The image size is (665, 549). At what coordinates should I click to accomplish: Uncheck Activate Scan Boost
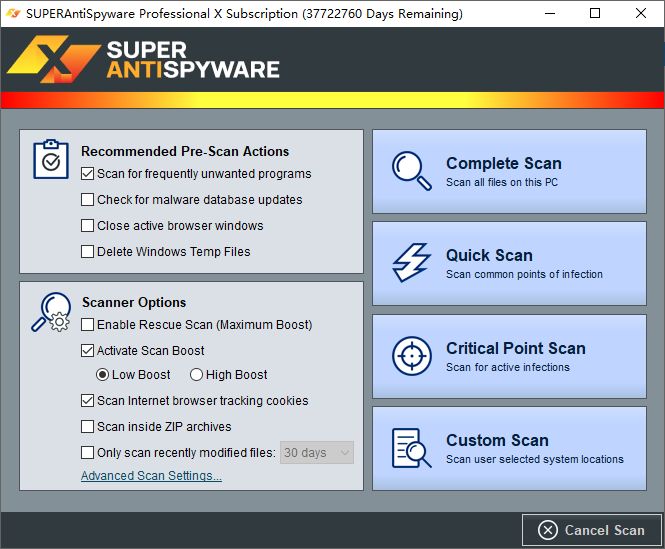tap(87, 350)
